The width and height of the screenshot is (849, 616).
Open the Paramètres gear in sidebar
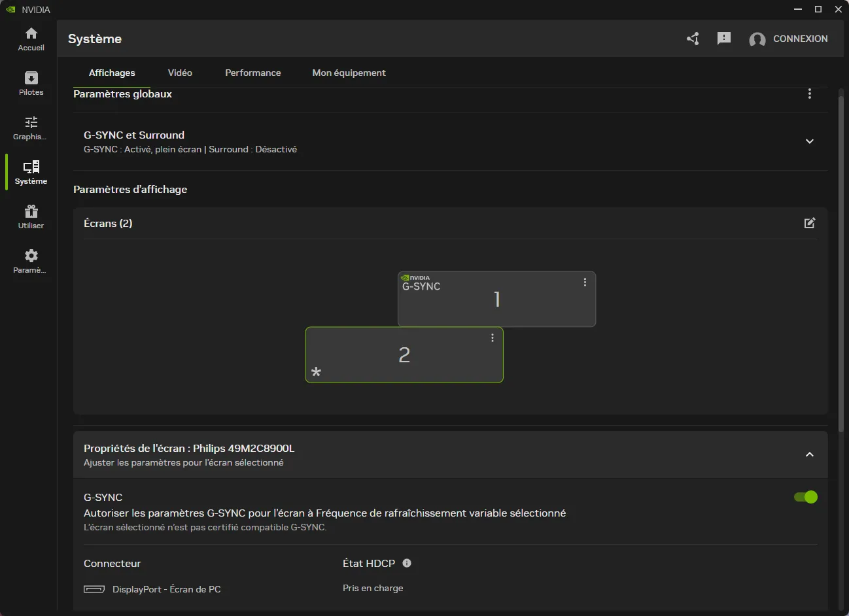[31, 261]
